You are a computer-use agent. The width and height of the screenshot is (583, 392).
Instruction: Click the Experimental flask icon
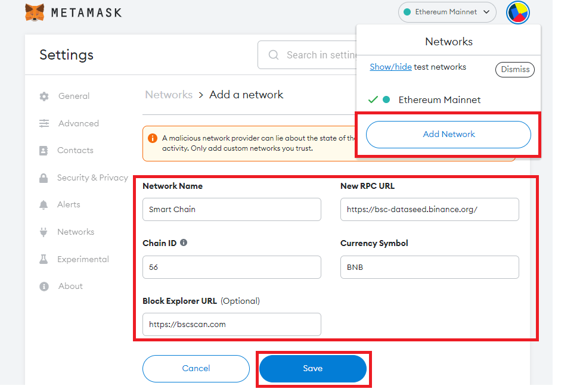tap(44, 259)
